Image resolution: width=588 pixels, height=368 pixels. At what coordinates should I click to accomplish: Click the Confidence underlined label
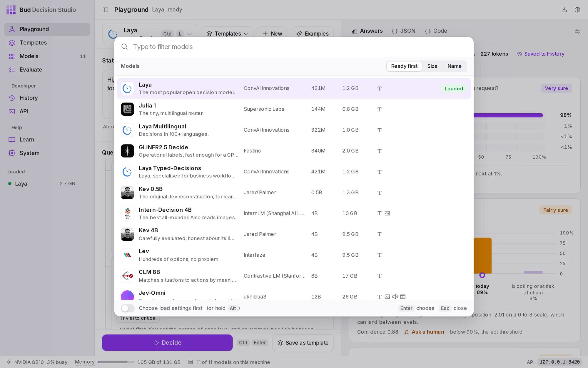371,332
